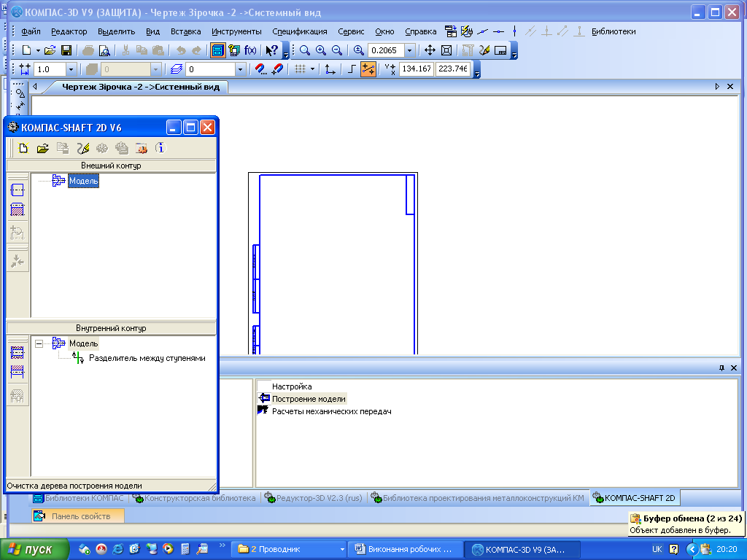Collapse the Модель node in the inner contour tree

tap(39, 343)
